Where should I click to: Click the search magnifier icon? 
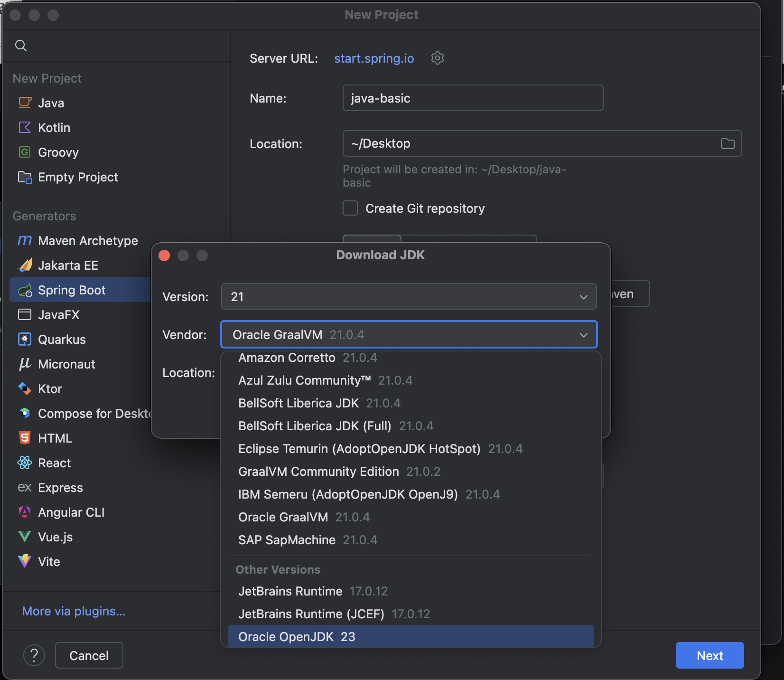(21, 46)
